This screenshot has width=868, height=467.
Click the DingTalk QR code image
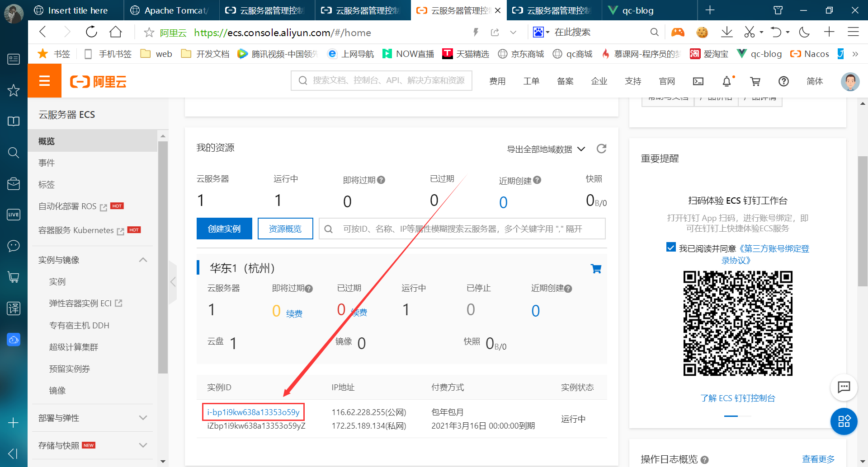738,323
